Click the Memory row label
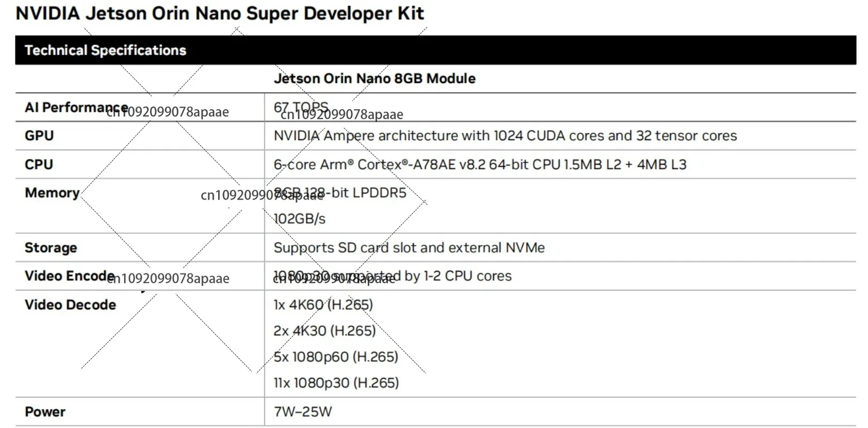 [x=52, y=193]
